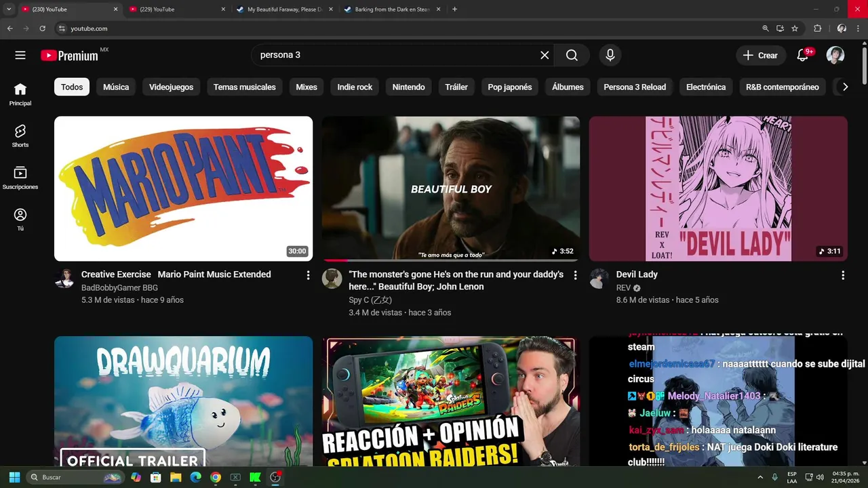Open YouTube notifications bell
The image size is (868, 488).
click(803, 56)
